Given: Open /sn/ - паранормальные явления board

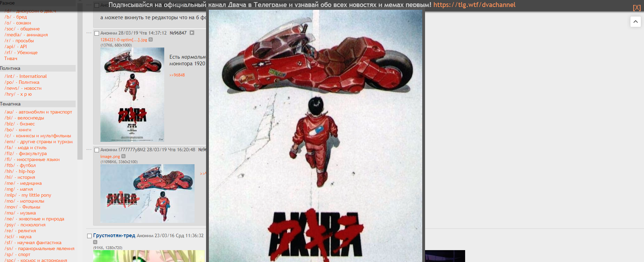Looking at the screenshot, I should pyautogui.click(x=39, y=248).
